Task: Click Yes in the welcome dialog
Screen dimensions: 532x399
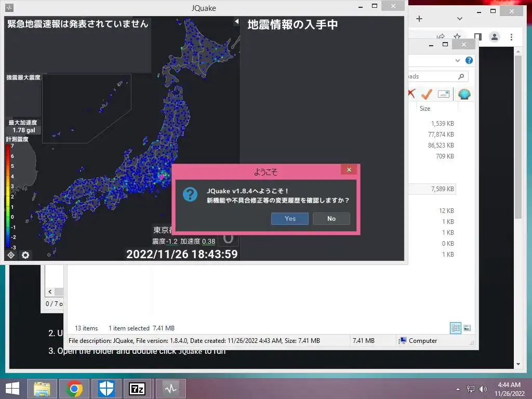Action: (x=290, y=219)
